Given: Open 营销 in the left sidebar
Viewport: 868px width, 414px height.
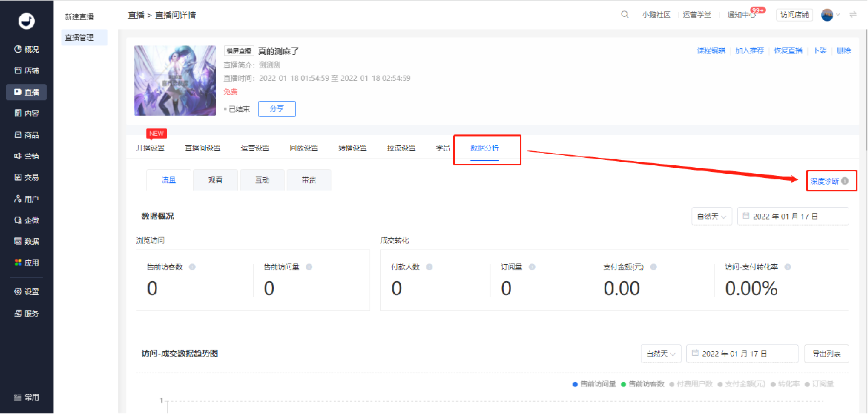Looking at the screenshot, I should point(27,156).
